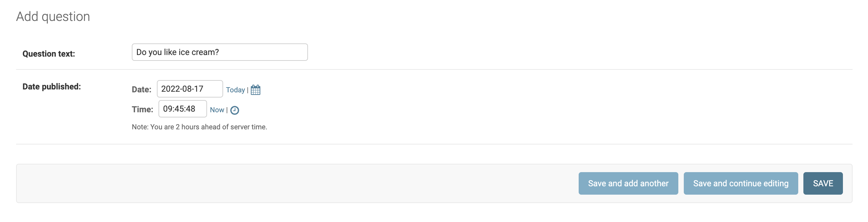Click the server time note text
868x222 pixels.
199,127
